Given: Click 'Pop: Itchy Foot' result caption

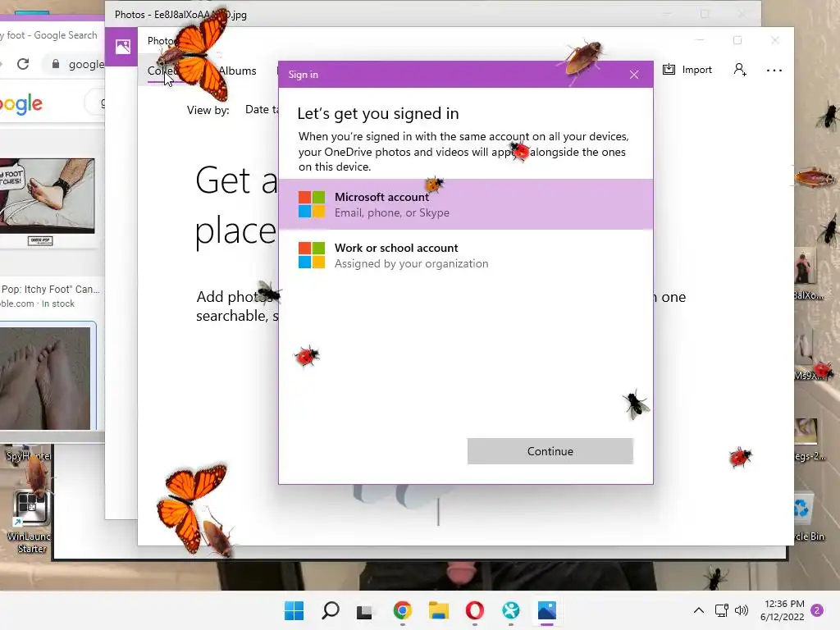Looking at the screenshot, I should click(50, 290).
